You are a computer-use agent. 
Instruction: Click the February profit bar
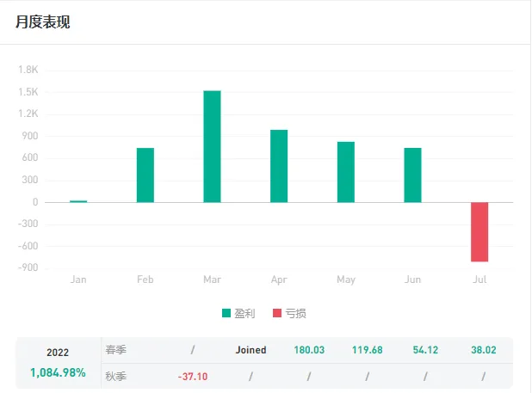(145, 175)
